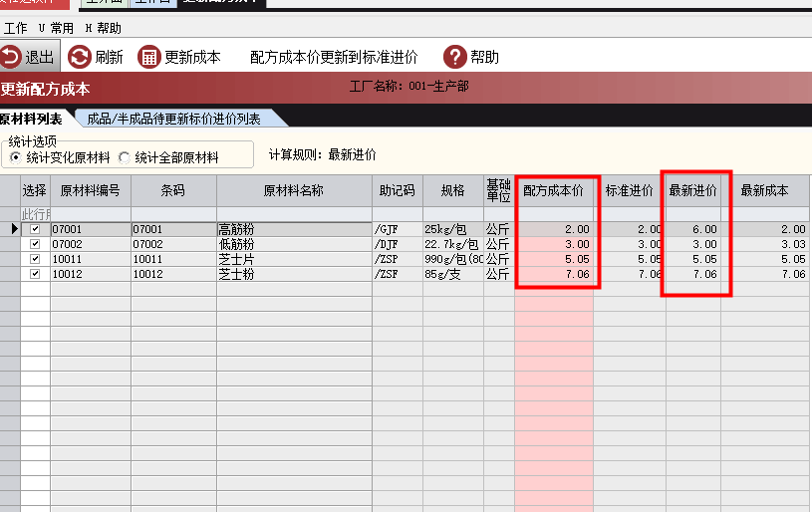This screenshot has height=512, width=812.
Task: Click the 最新进价 column header
Action: tap(692, 190)
